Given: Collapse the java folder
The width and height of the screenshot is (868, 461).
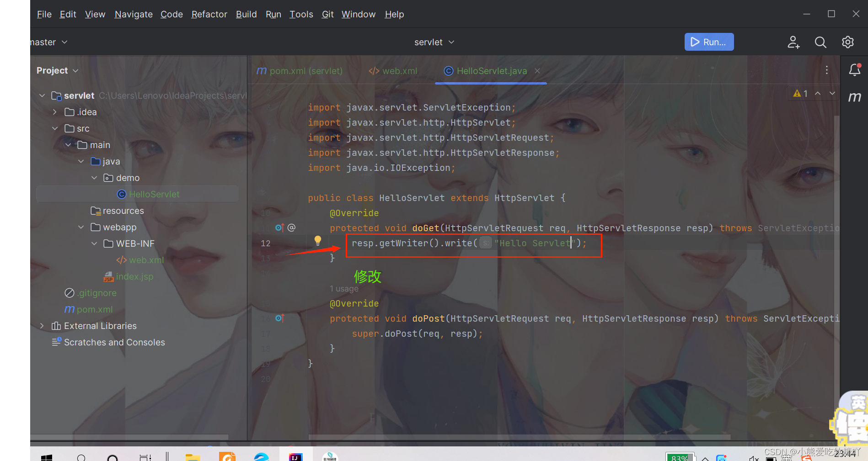Looking at the screenshot, I should [x=81, y=161].
